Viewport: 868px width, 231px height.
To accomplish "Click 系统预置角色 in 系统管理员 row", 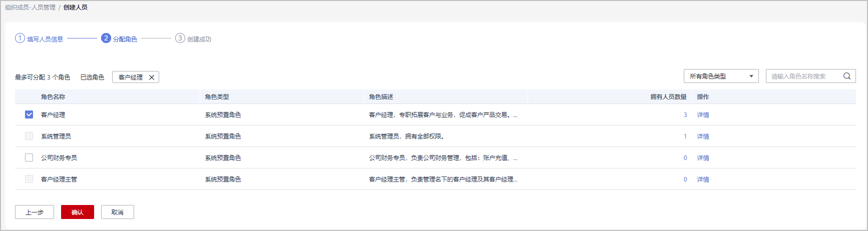I will pyautogui.click(x=223, y=136).
